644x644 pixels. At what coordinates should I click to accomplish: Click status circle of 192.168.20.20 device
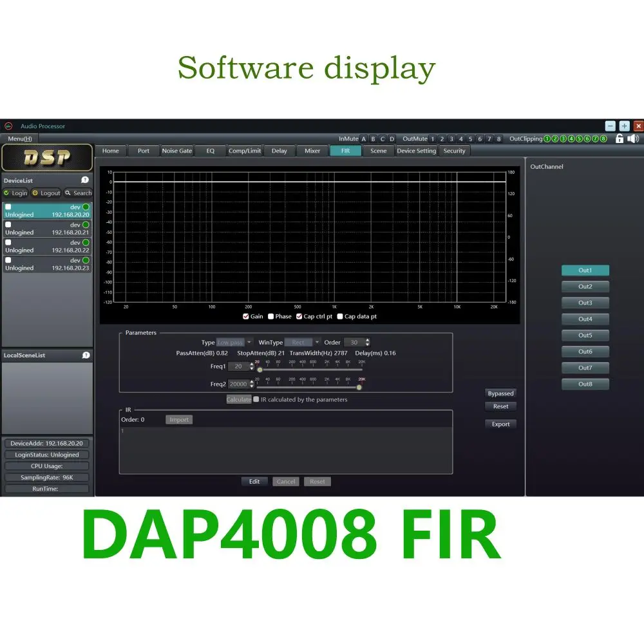click(86, 207)
